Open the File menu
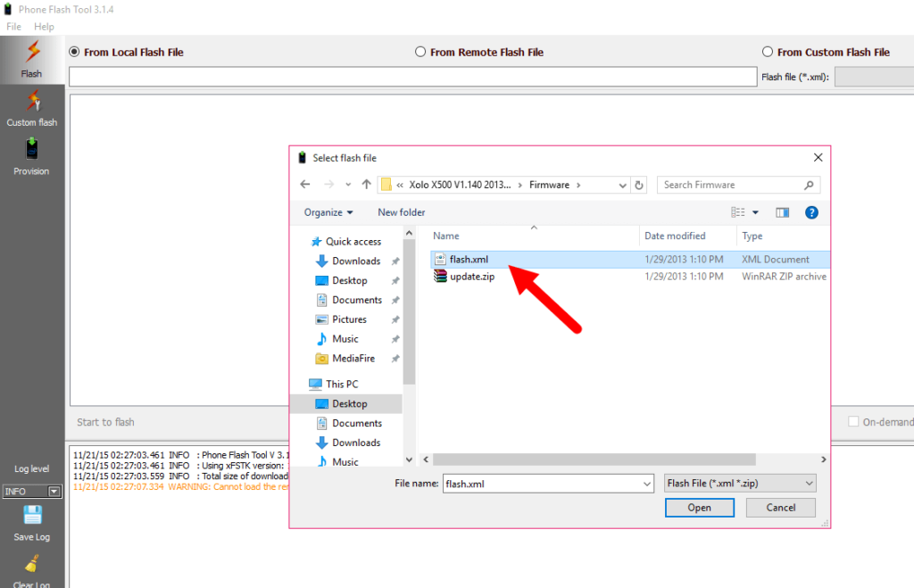Viewport: 914px width, 588px height. [x=13, y=26]
